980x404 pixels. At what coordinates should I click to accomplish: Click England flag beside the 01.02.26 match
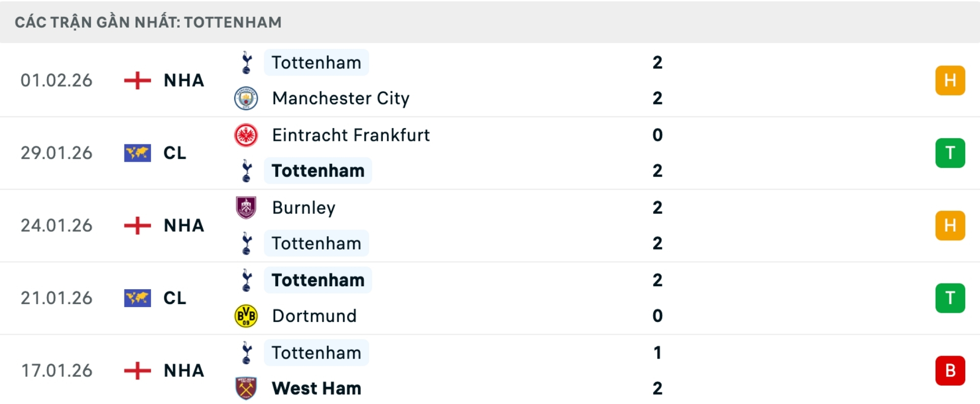tap(137, 81)
